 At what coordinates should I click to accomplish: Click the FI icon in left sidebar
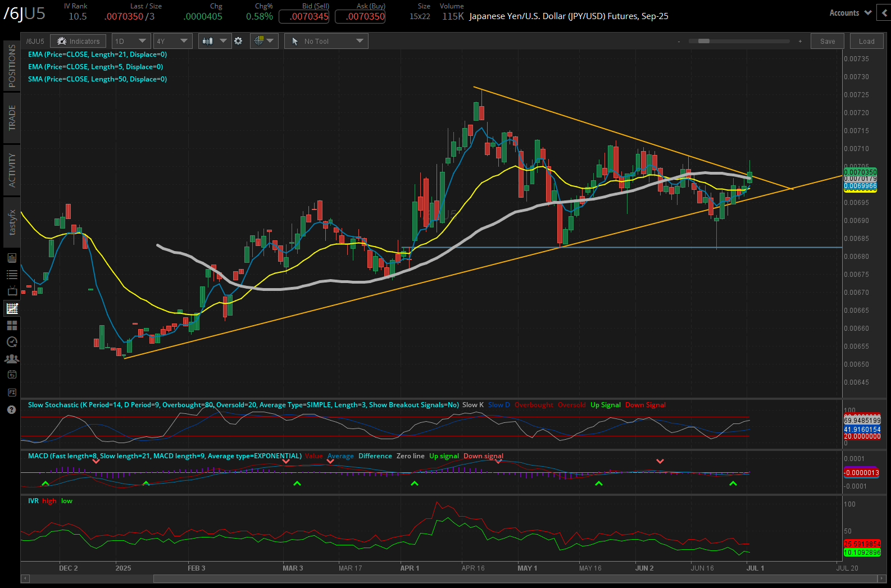[x=12, y=392]
